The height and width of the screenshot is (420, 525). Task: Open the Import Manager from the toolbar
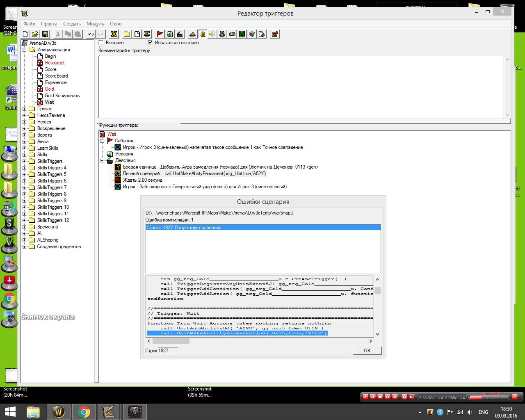point(262,34)
